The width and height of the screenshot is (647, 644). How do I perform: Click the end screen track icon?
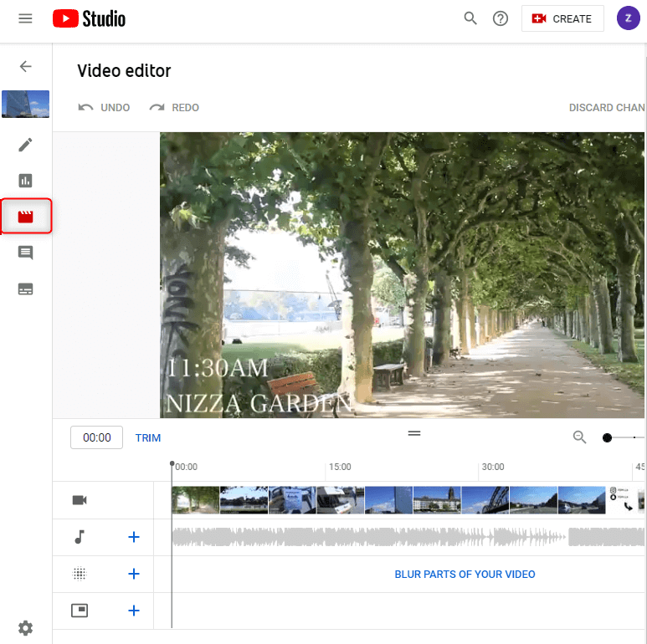tap(80, 611)
